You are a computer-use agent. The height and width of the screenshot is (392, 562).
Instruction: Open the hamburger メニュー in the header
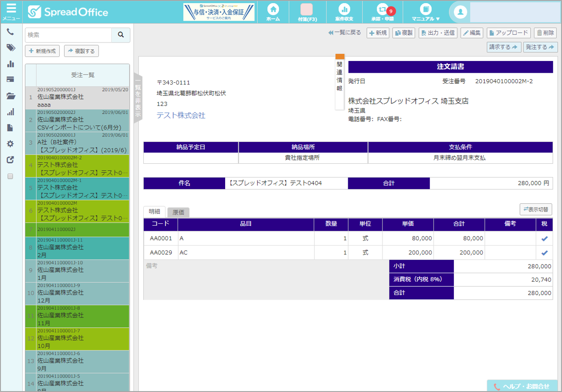[x=11, y=12]
